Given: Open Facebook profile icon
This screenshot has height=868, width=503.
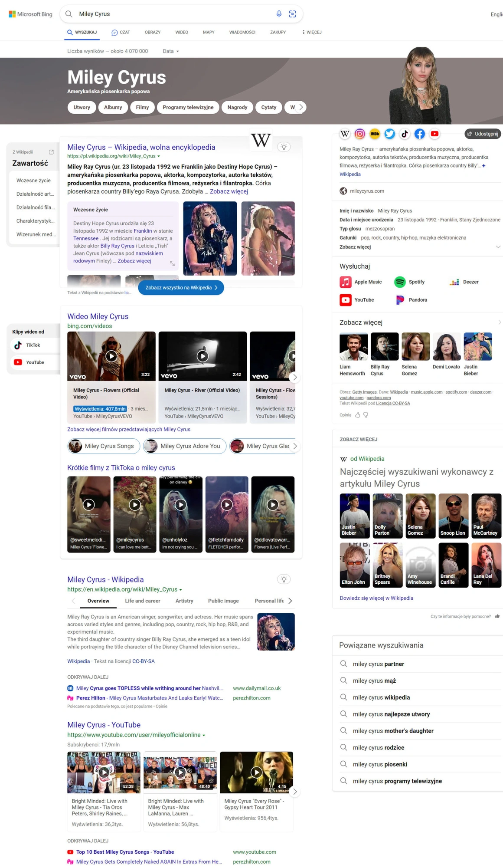Looking at the screenshot, I should (x=420, y=134).
